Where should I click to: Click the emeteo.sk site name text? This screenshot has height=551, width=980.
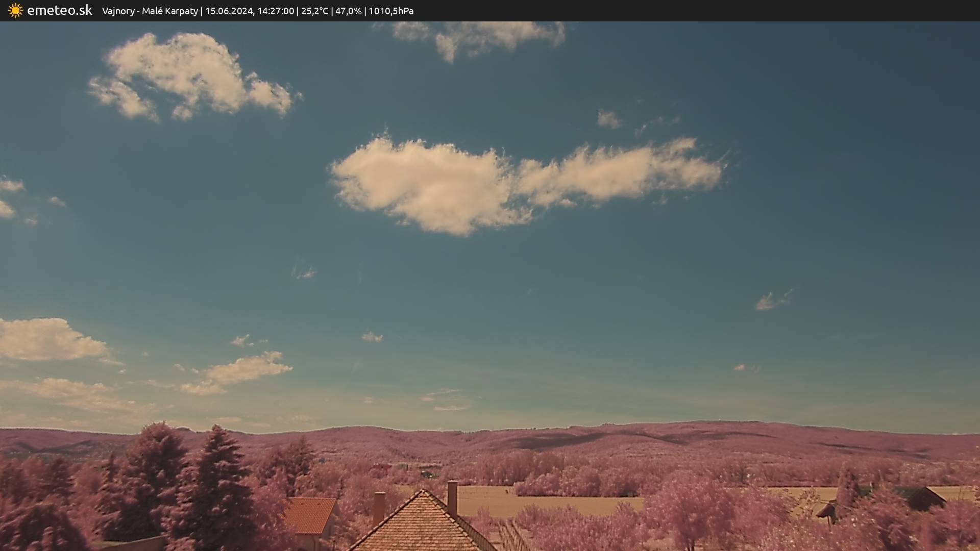pos(59,10)
